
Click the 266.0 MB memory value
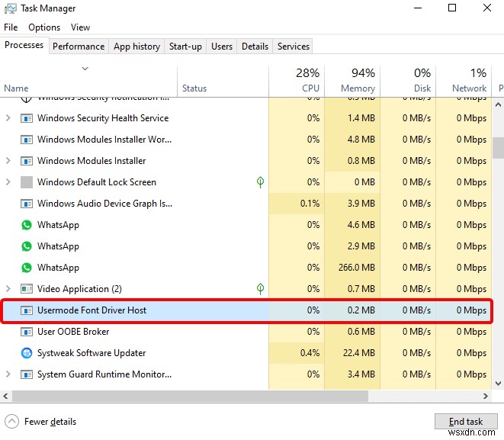[357, 268]
